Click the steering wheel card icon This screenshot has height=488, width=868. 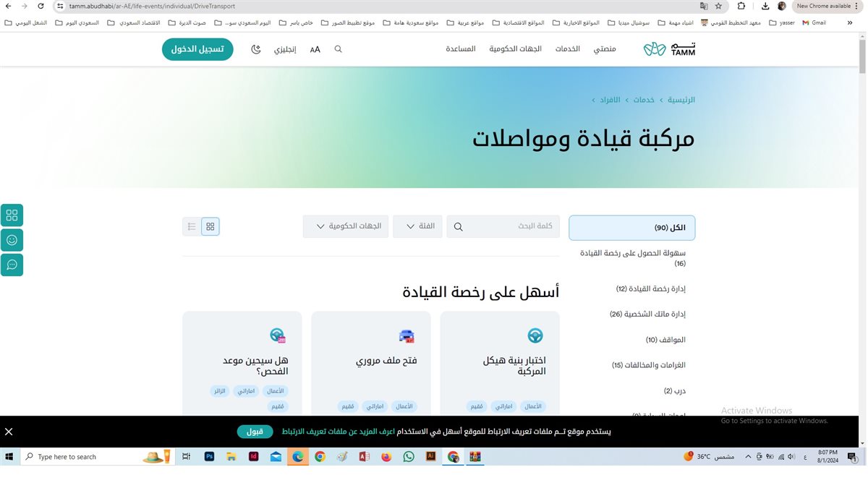535,335
